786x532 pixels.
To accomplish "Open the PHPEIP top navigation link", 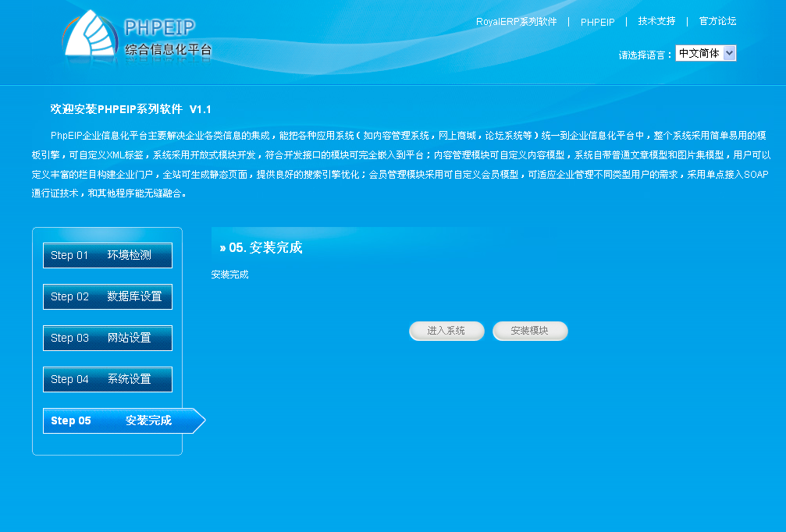I will tap(598, 22).
